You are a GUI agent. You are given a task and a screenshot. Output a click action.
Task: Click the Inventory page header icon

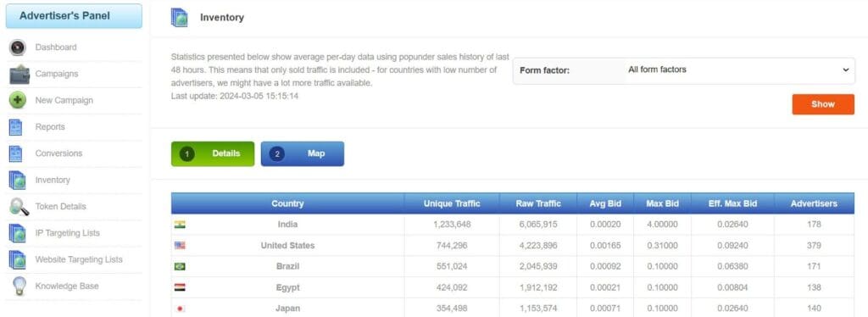(180, 18)
